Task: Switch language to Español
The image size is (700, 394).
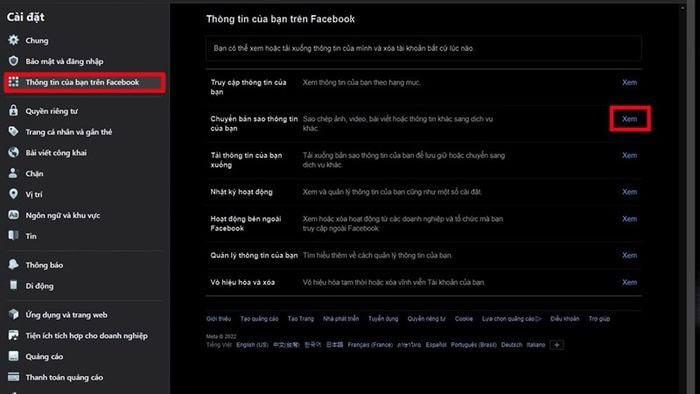Action: coord(436,345)
